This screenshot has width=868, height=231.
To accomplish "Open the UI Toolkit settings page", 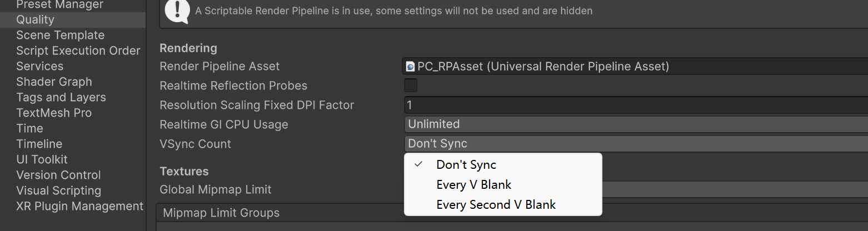I will (x=42, y=159).
